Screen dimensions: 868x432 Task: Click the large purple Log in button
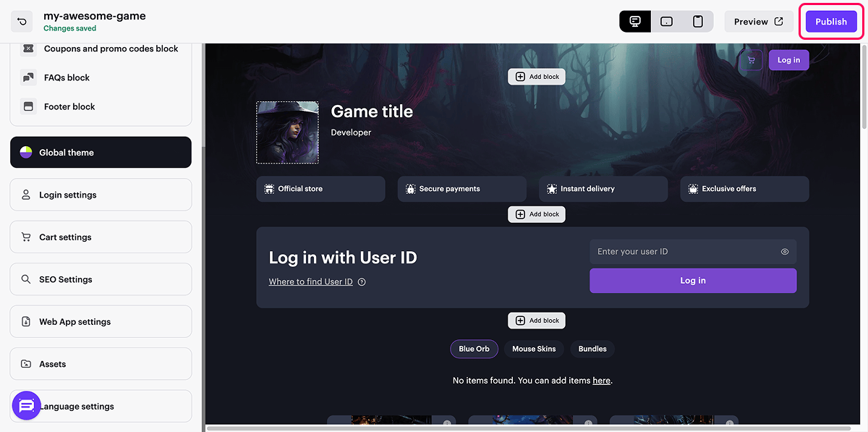tap(693, 281)
